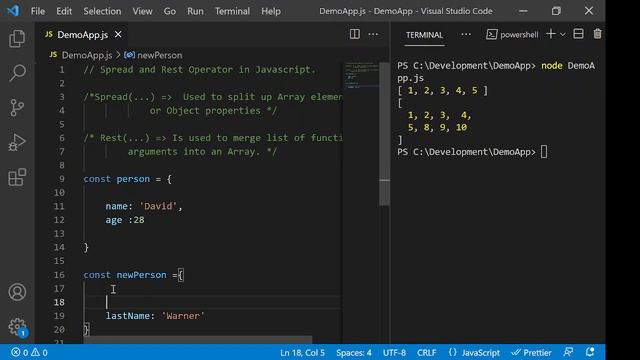
Task: Click Prettier status bar item
Action: pos(531,352)
